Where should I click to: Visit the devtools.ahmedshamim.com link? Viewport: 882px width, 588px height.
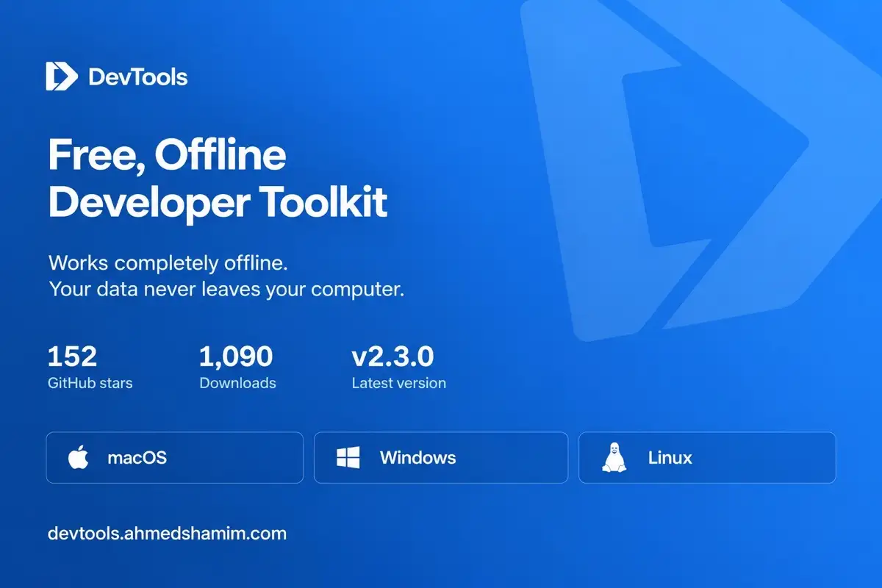click(x=168, y=533)
